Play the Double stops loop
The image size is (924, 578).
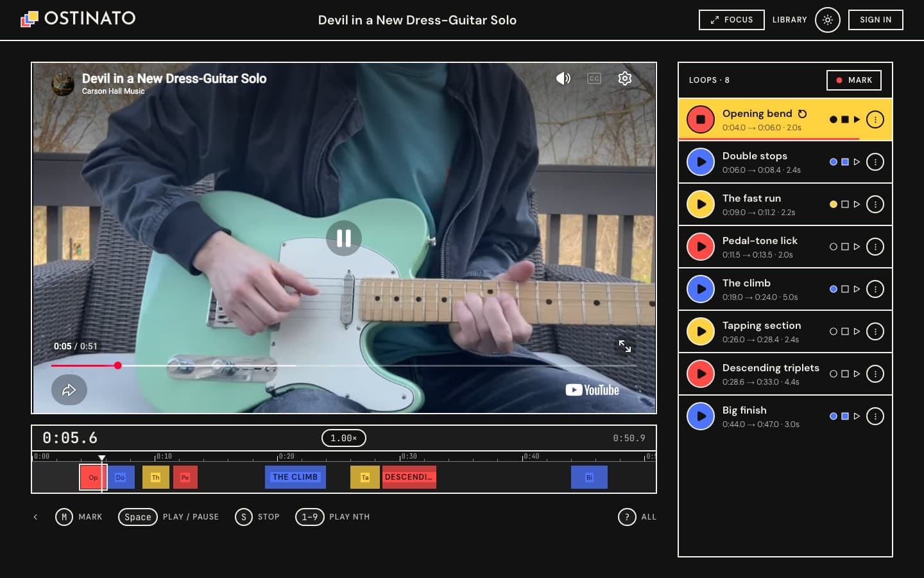(x=701, y=162)
